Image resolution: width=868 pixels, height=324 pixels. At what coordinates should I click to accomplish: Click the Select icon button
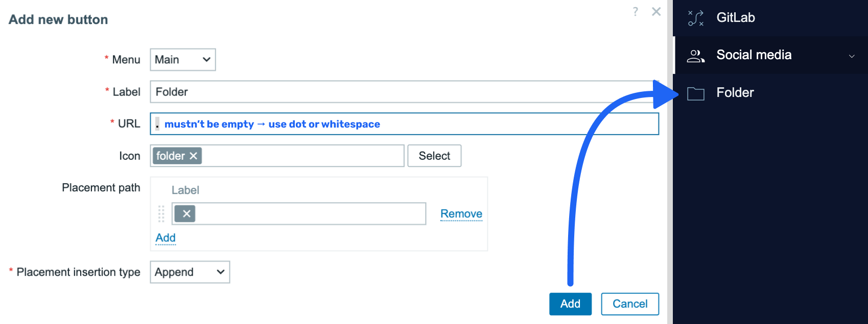[434, 156]
